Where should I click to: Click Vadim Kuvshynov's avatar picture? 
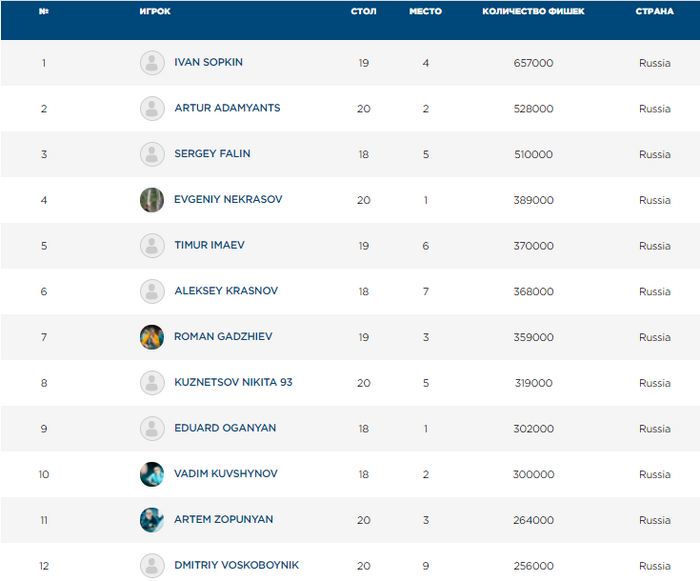click(152, 474)
